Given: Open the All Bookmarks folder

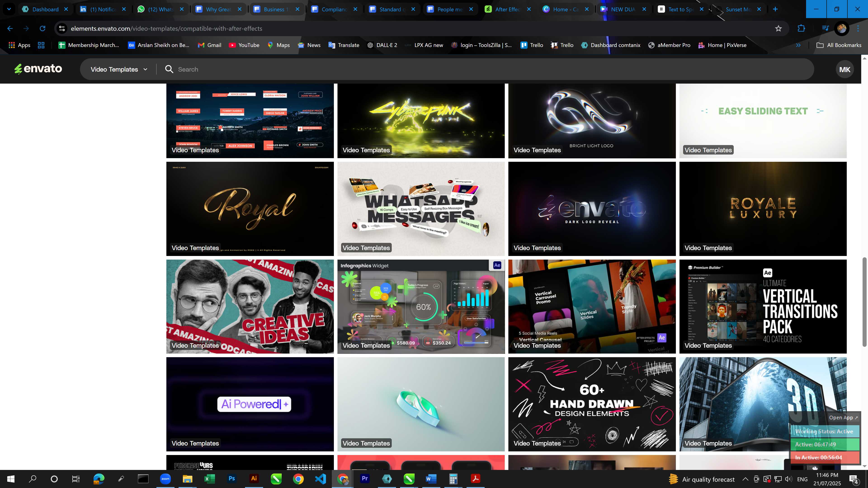Looking at the screenshot, I should pos(839,45).
